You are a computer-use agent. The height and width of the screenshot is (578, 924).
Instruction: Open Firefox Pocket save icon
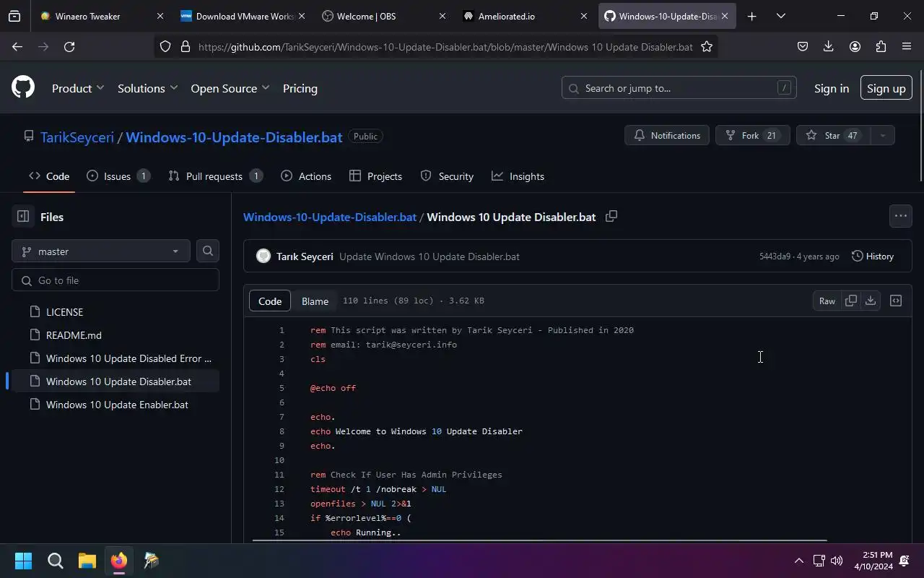click(803, 46)
